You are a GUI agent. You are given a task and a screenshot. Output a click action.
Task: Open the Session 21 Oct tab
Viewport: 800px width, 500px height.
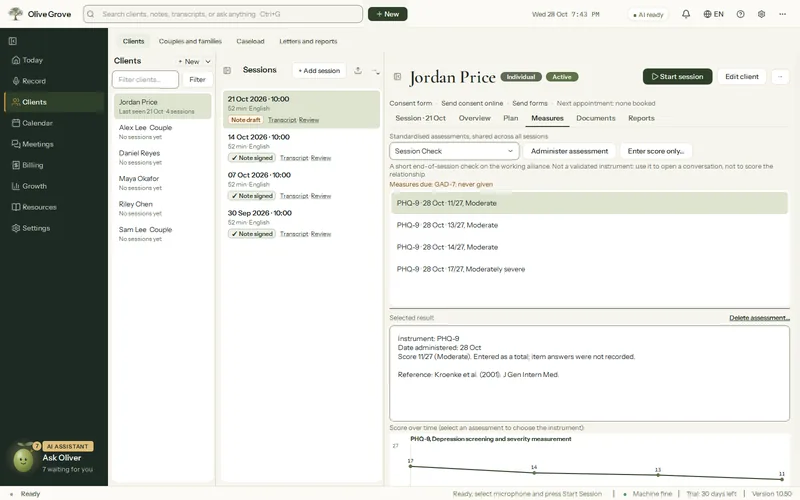420,118
